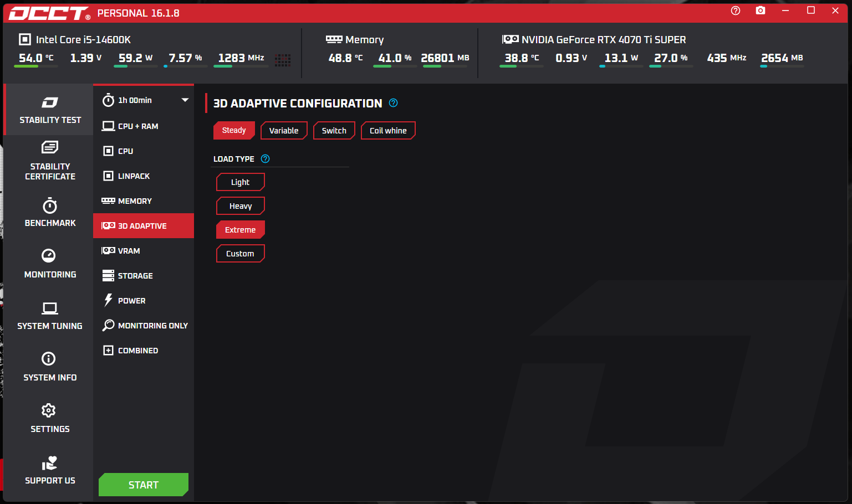Click the GPU VRAM 2654 MB reading
852x504 pixels.
click(x=782, y=58)
